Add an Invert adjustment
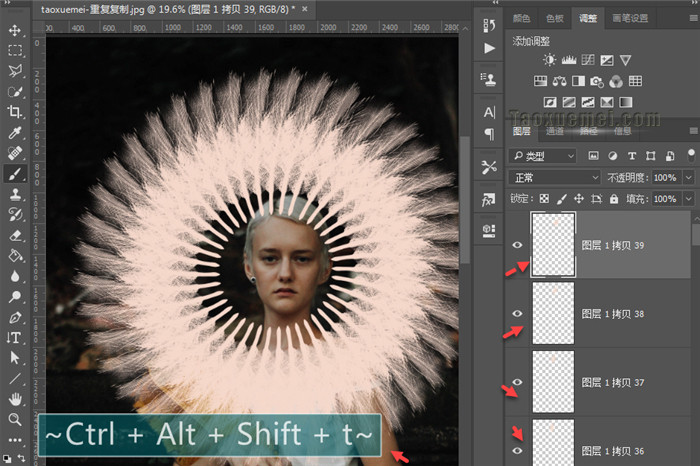The height and width of the screenshot is (466, 700). [550, 103]
